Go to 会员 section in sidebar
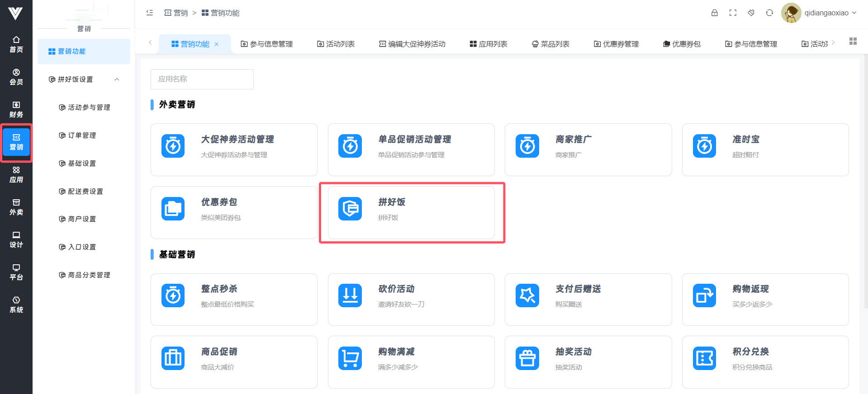Screen dimensions: 868x394 (x=16, y=77)
